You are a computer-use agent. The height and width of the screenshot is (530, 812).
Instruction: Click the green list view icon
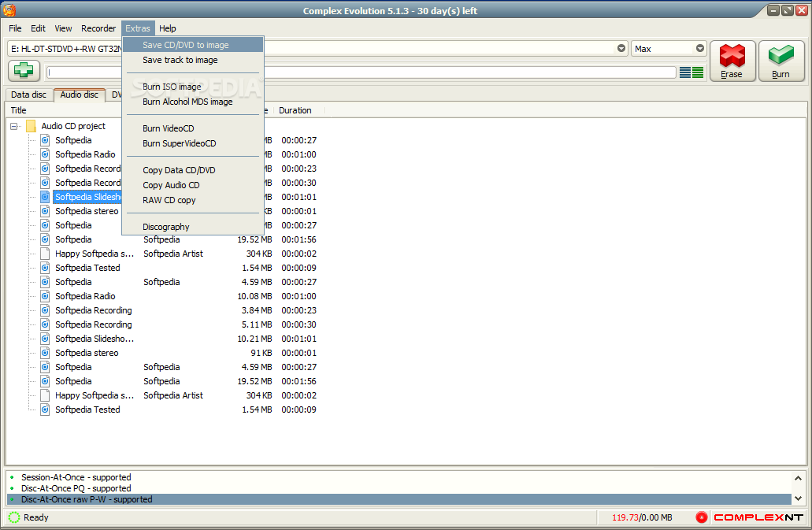click(x=698, y=72)
